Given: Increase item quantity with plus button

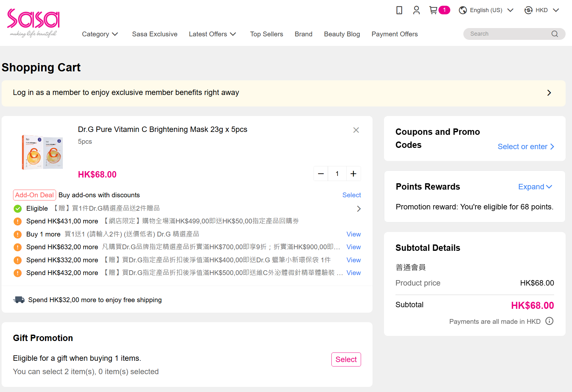Looking at the screenshot, I should click(x=353, y=174).
